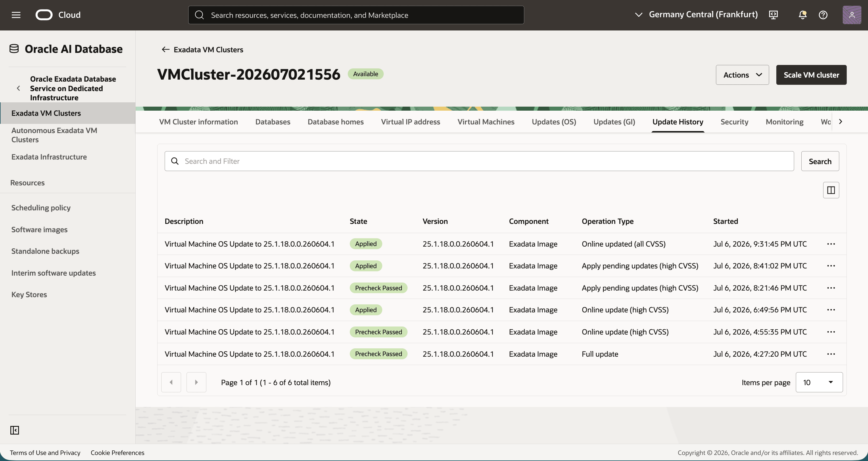The width and height of the screenshot is (868, 461).
Task: Open the Monitoring tab
Action: pyautogui.click(x=784, y=122)
